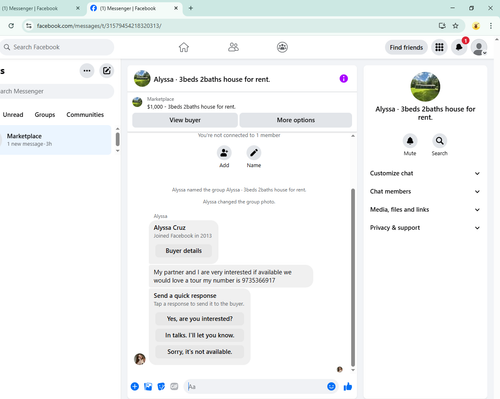Close the active Messenger browser tab
Viewport: 500px width, 399px height.
[176, 8]
